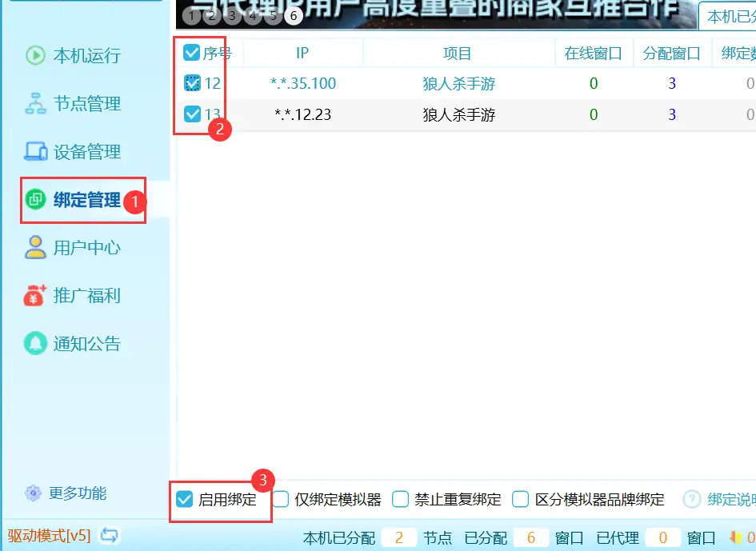Image resolution: width=756 pixels, height=551 pixels.
Task: Click the 用户中心 person icon
Action: click(35, 247)
